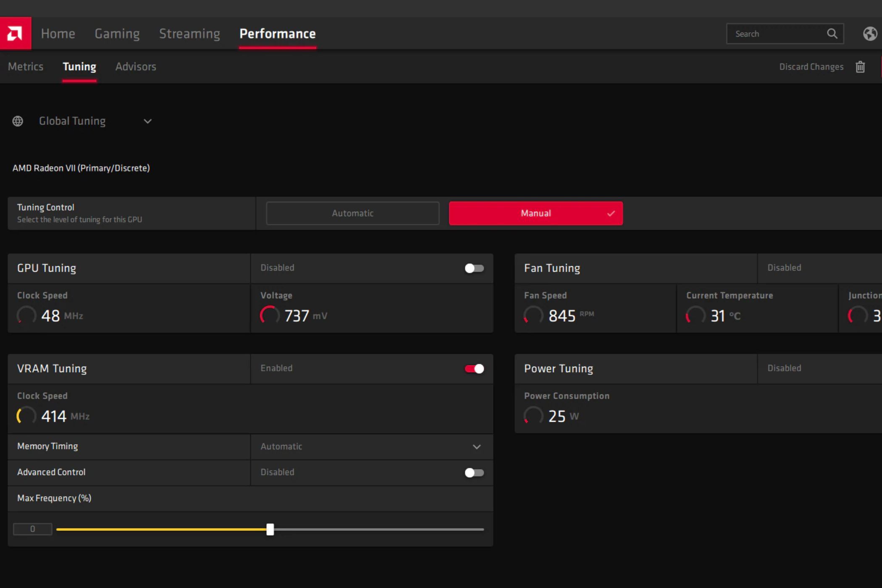882x588 pixels.
Task: Select Automatic tuning control button
Action: tap(352, 213)
